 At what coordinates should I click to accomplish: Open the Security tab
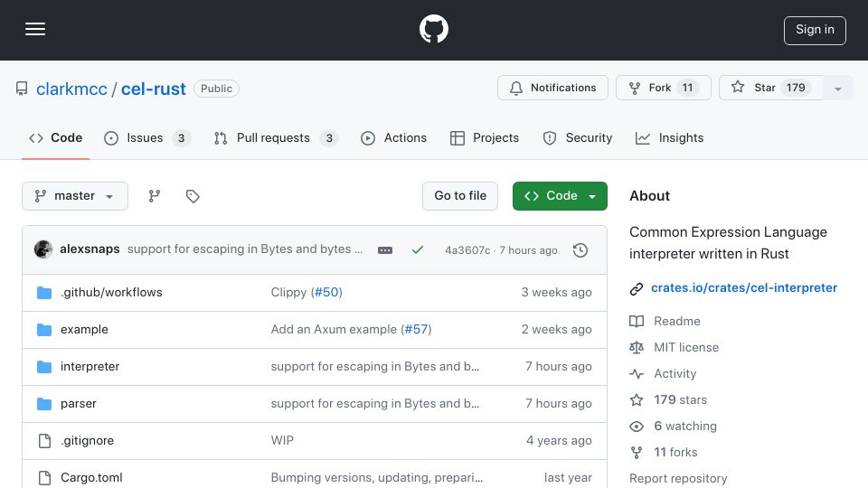(578, 137)
